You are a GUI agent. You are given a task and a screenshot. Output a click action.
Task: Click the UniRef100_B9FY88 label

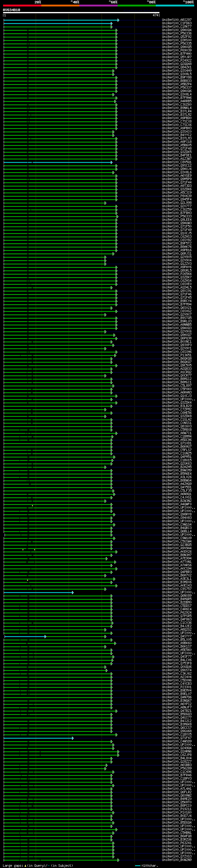pyautogui.click(x=177, y=78)
